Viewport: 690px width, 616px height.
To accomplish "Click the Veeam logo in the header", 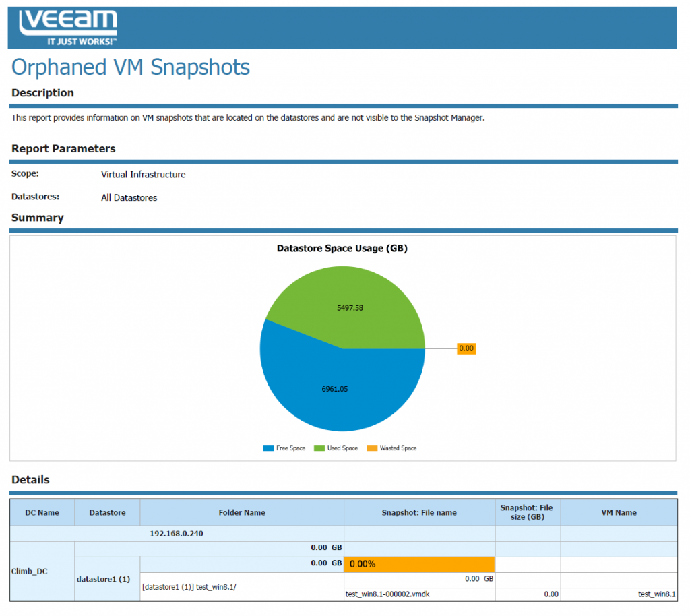I will 68,27.
